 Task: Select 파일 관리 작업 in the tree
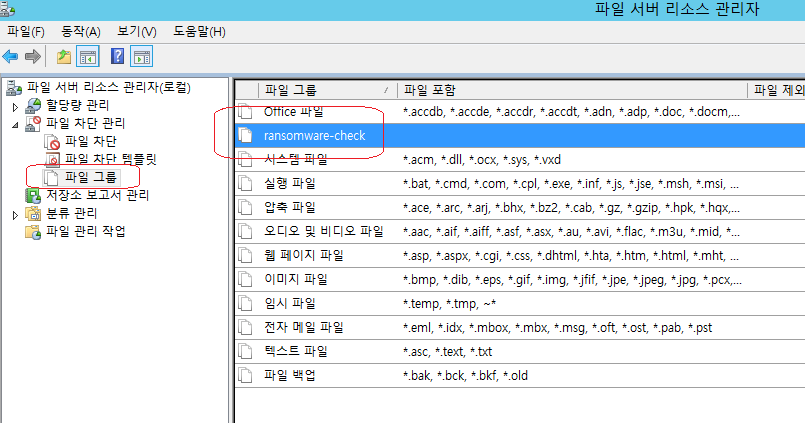tap(86, 231)
